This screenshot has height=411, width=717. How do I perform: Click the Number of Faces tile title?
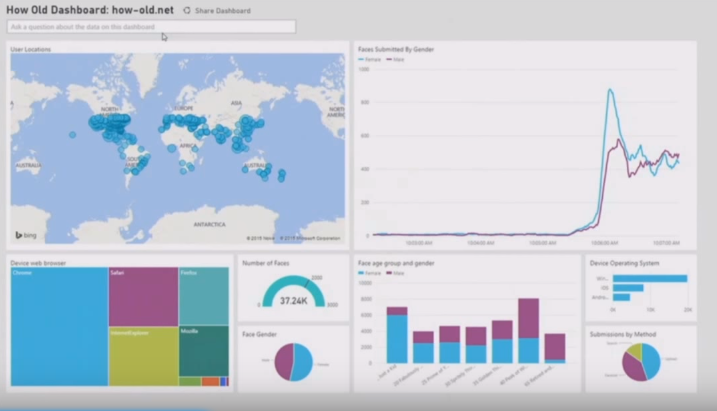tap(266, 263)
